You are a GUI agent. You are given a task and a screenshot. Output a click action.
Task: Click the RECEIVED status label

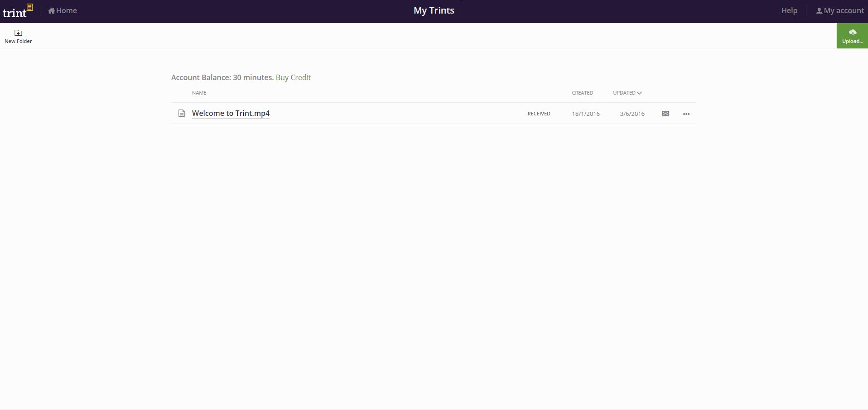point(539,114)
